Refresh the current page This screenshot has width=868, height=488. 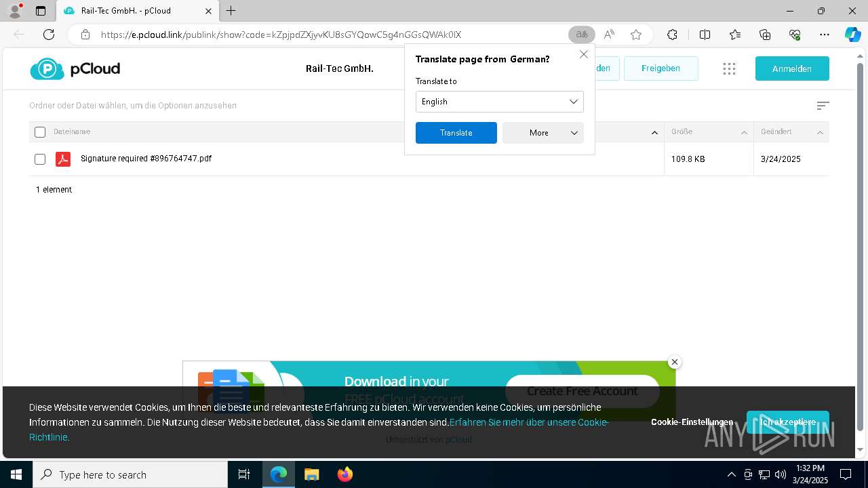point(49,35)
